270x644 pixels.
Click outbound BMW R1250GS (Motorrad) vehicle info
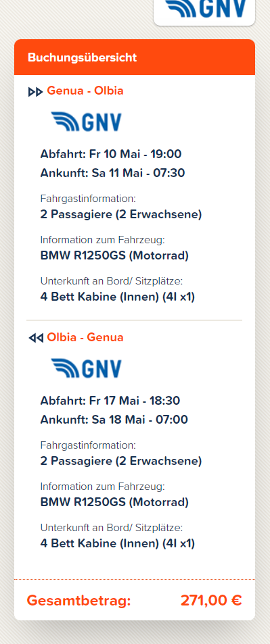(x=114, y=255)
